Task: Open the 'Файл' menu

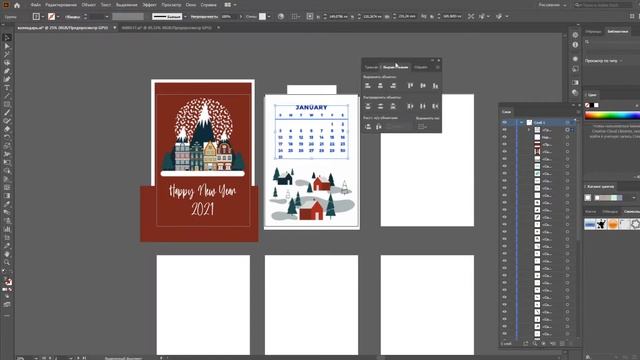Action: (x=36, y=5)
